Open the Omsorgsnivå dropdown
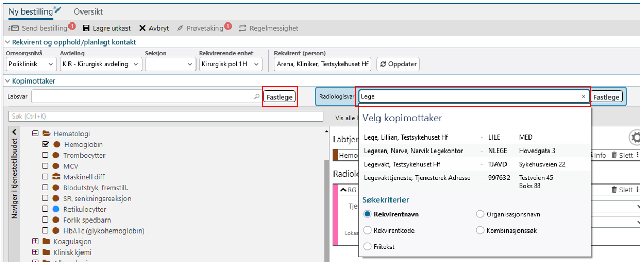Screen dimensions: 644x265 [31, 64]
